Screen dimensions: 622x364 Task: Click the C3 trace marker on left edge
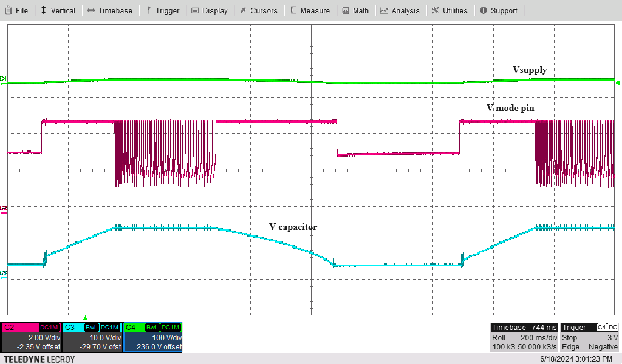pos(4,273)
